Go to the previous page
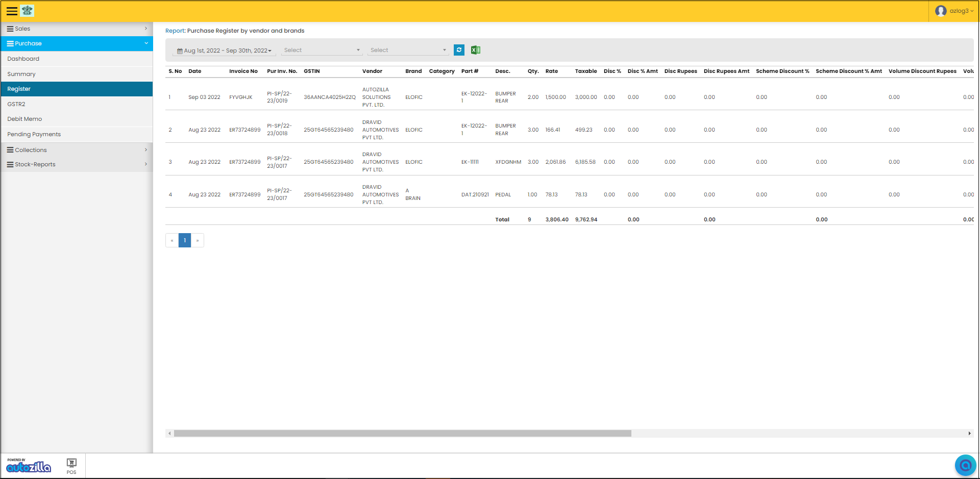Screen dimensions: 980x479 pyautogui.click(x=172, y=240)
